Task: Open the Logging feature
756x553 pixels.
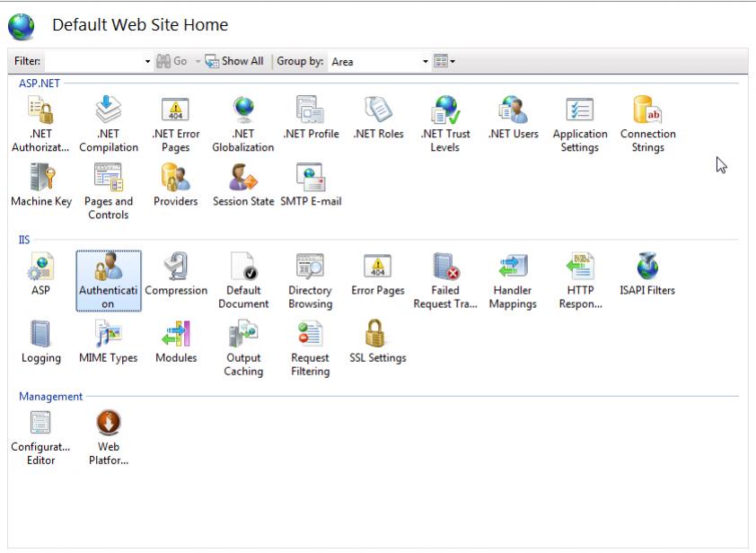Action: pos(41,342)
